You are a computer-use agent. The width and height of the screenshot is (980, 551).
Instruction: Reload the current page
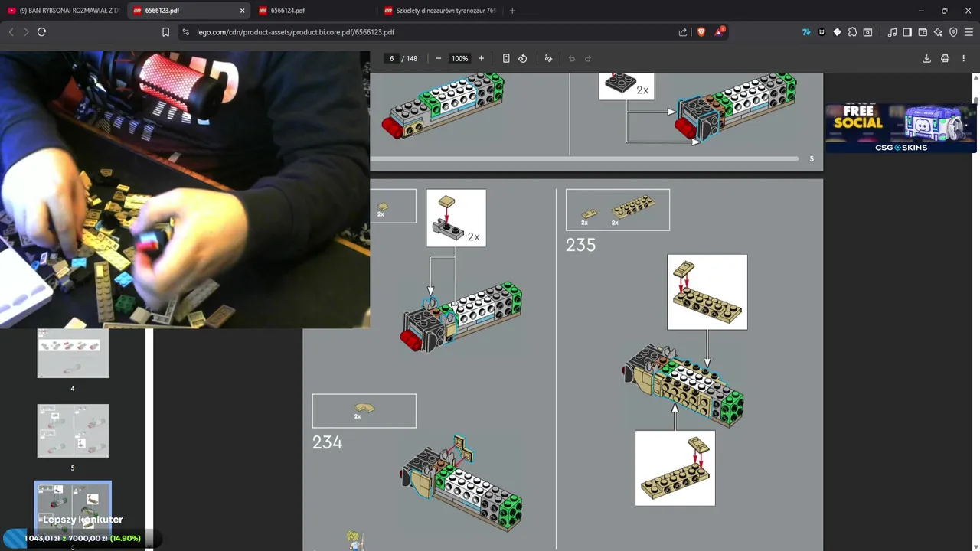[x=41, y=32]
